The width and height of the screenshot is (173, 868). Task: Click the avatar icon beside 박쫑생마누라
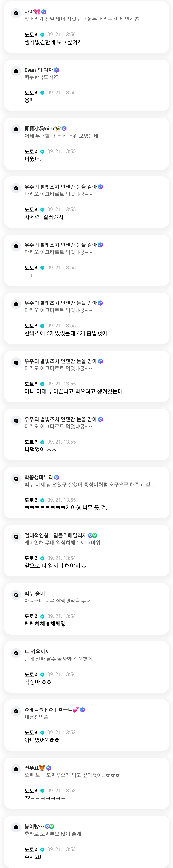tap(16, 479)
